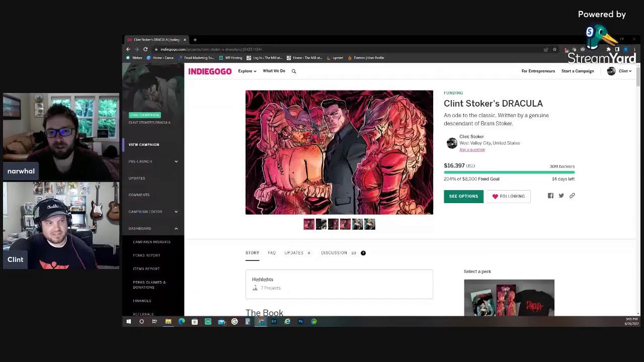Open Windows Start menu on taskbar
Viewport: 644px width, 362px height.
[x=129, y=321]
